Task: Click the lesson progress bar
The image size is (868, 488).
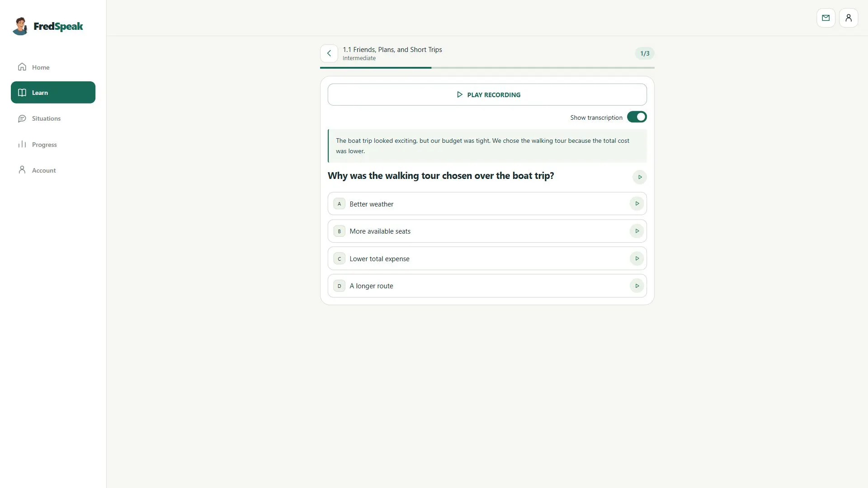Action: point(487,68)
